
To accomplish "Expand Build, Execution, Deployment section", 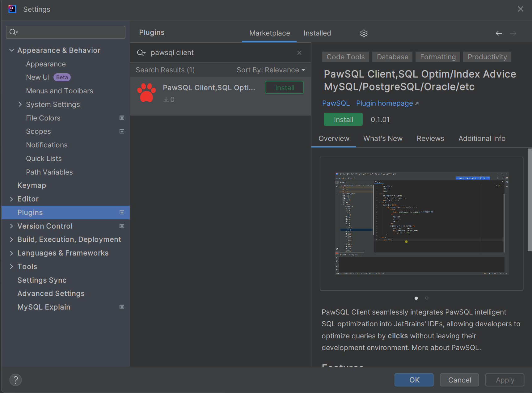I will point(11,239).
